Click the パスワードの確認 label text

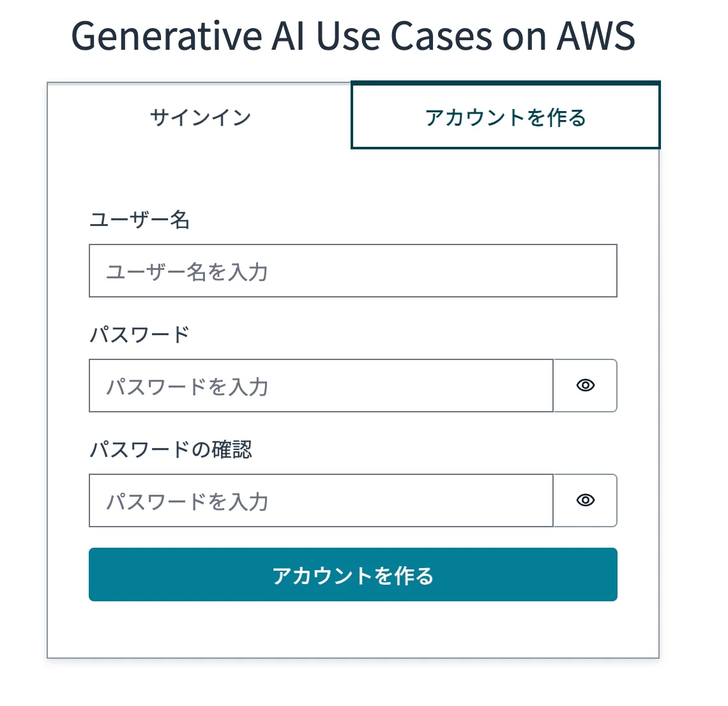(x=171, y=449)
